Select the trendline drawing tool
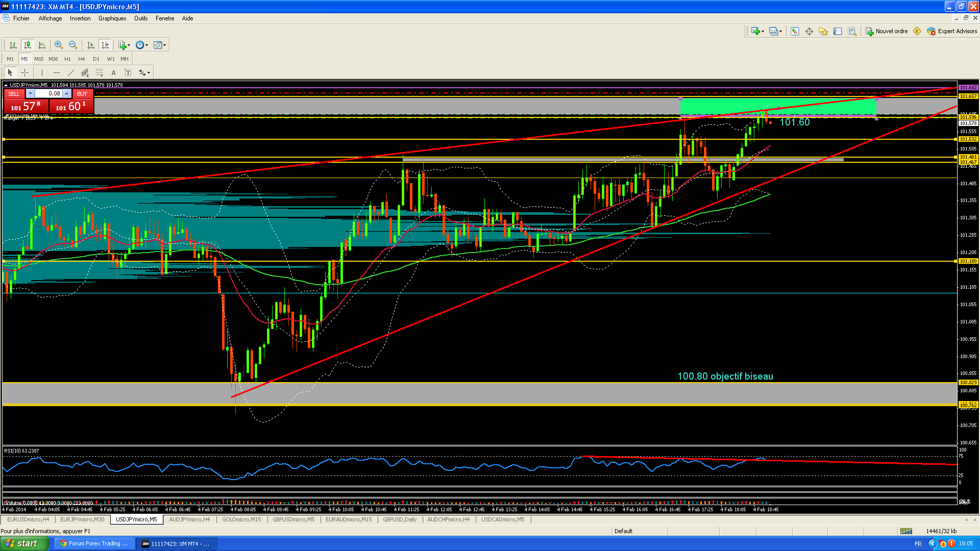 click(71, 72)
